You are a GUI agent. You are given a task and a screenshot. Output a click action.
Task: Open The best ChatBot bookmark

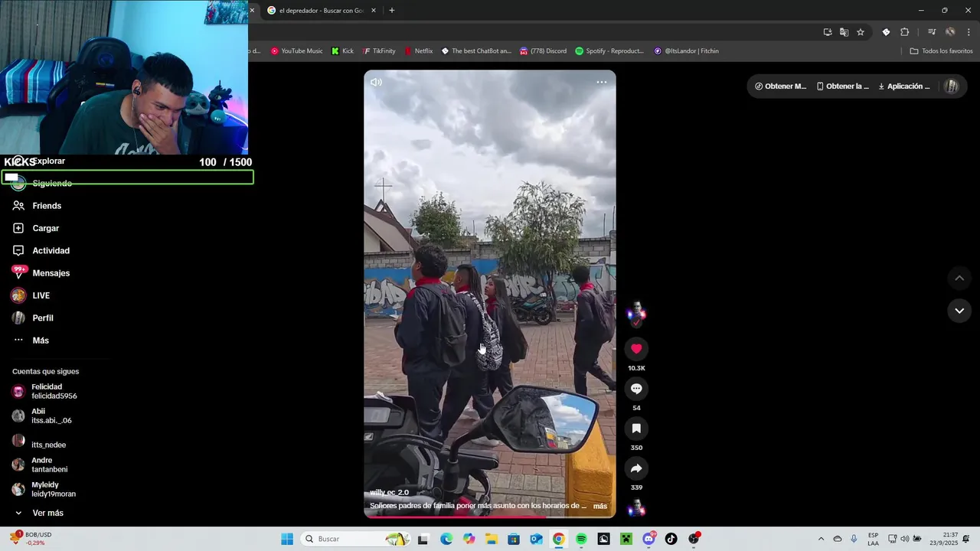click(x=476, y=51)
